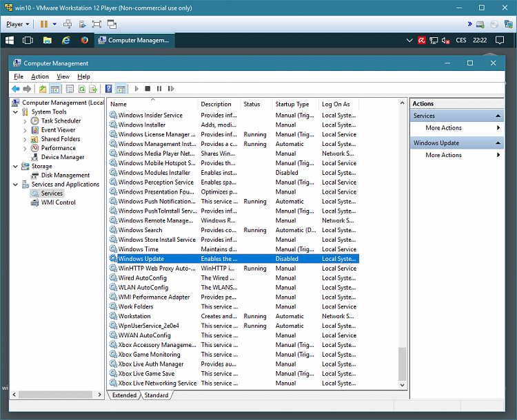Open the Help menu
This screenshot has height=420, width=517.
tap(83, 76)
